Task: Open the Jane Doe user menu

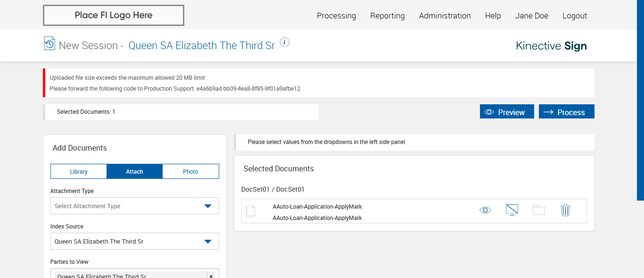Action: pyautogui.click(x=531, y=16)
